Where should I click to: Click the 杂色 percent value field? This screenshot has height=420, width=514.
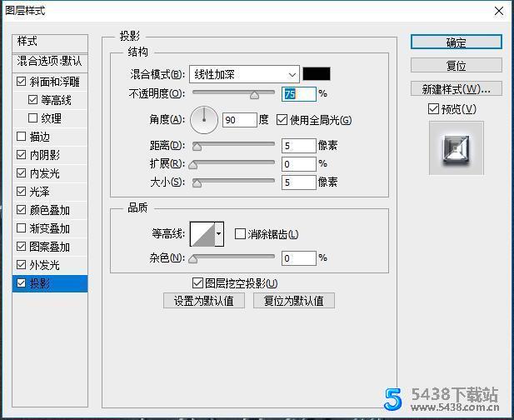[x=298, y=258]
